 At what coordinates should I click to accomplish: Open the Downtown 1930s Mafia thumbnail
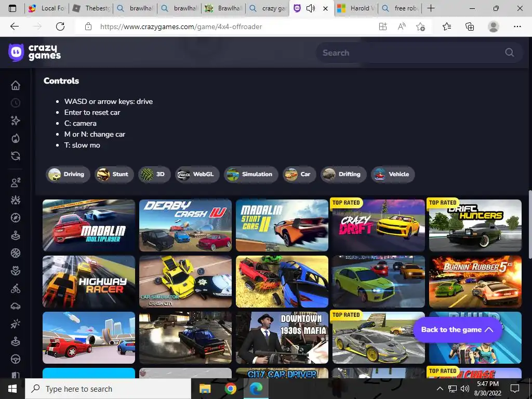pos(282,338)
